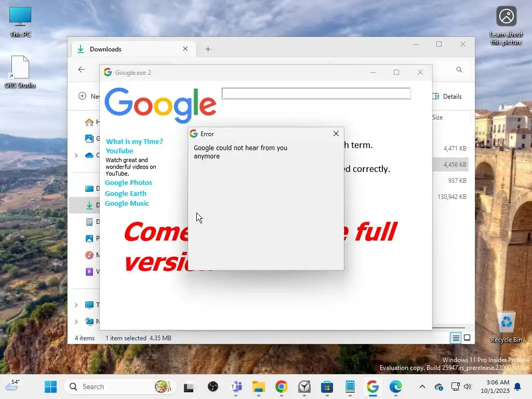Open the Recycle Bin desktop icon
The image size is (532, 399).
506,327
